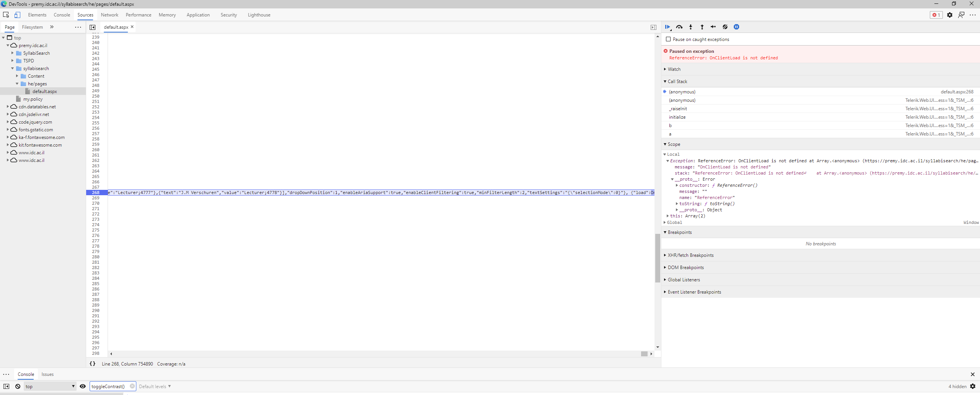Deactivate breakpoints icon in debugger toolbar
The height and width of the screenshot is (395, 980).
point(725,27)
